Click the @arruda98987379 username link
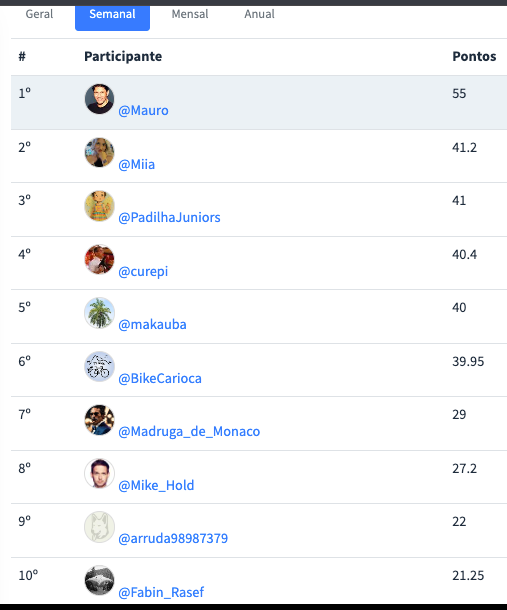This screenshot has height=610, width=507. 173,538
